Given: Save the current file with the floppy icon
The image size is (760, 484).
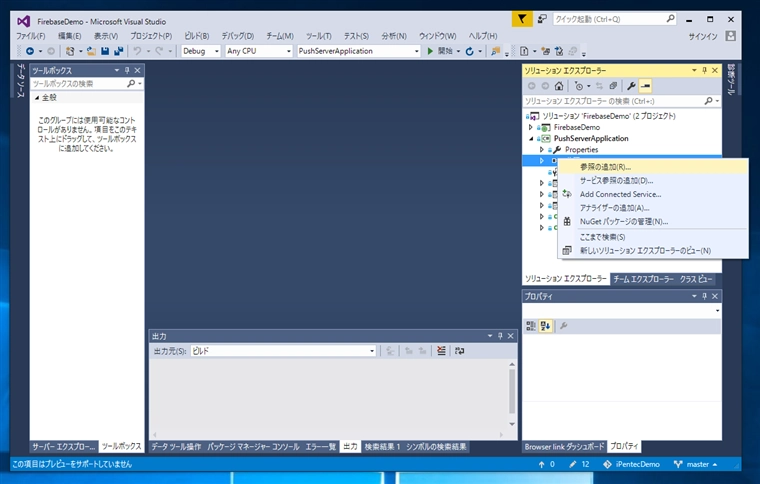Looking at the screenshot, I should point(105,51).
